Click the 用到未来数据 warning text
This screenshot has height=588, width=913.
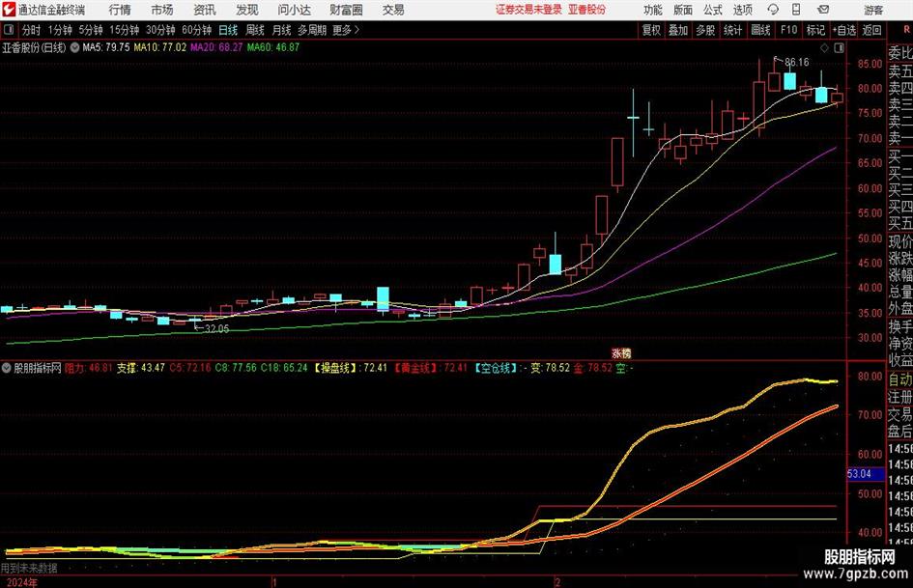[x=29, y=568]
